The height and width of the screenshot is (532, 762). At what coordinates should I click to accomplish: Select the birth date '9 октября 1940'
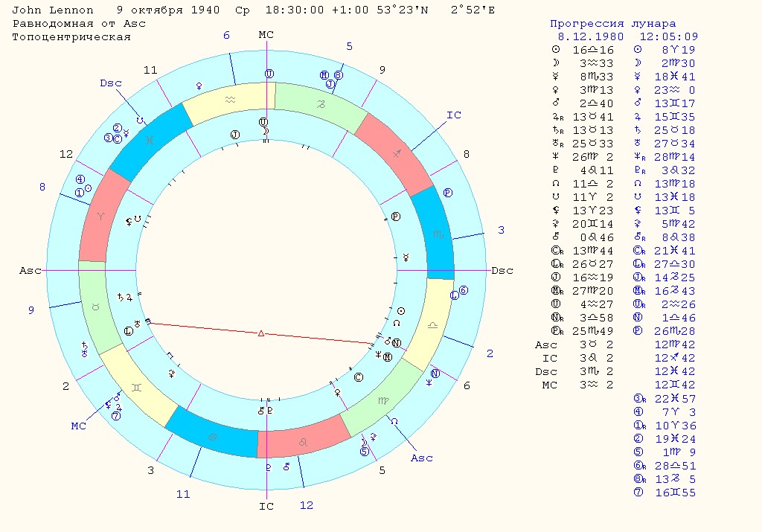(168, 10)
